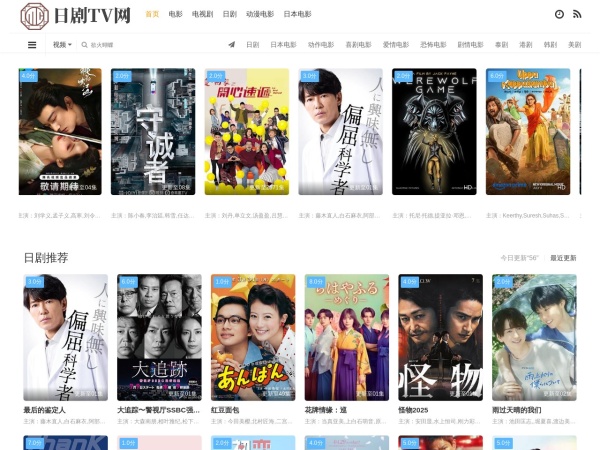Open the 动漫电影 navigation item

[260, 14]
